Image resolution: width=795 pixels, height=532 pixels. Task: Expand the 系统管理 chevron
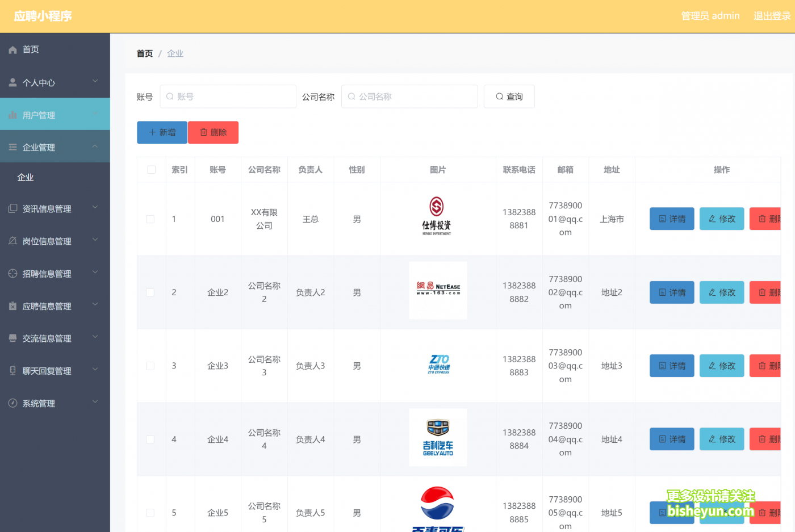pos(95,402)
